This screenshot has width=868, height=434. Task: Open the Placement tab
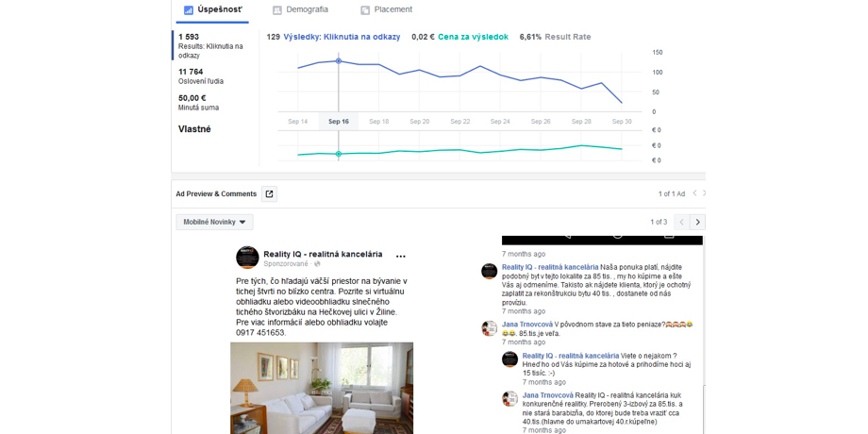coord(387,9)
